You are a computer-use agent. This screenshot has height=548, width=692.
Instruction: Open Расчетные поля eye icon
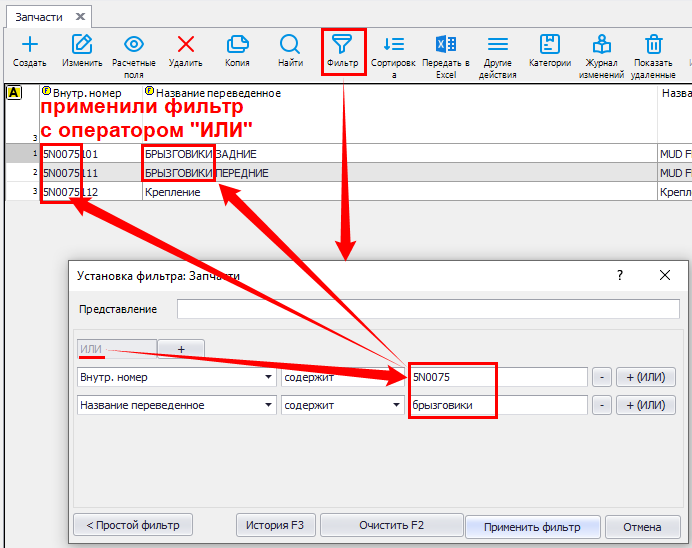point(134,45)
